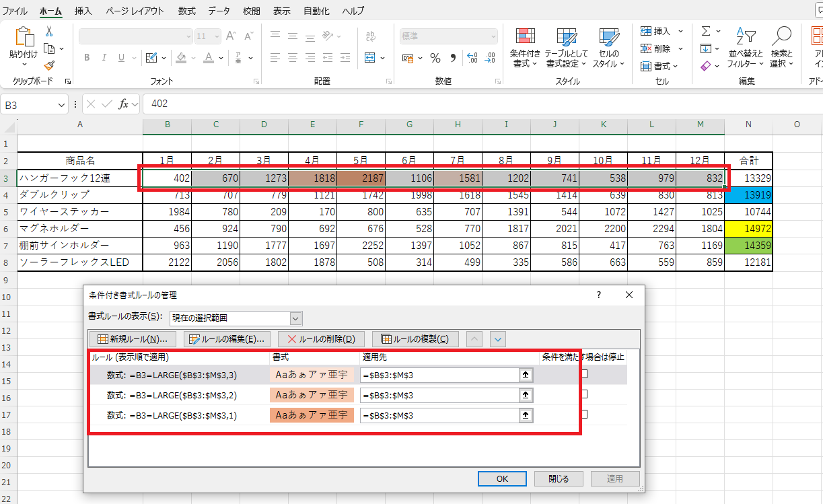Screen dimensions: 823x504
Task: Click the 検索と選択 magnifier icon
Action: coord(782,35)
